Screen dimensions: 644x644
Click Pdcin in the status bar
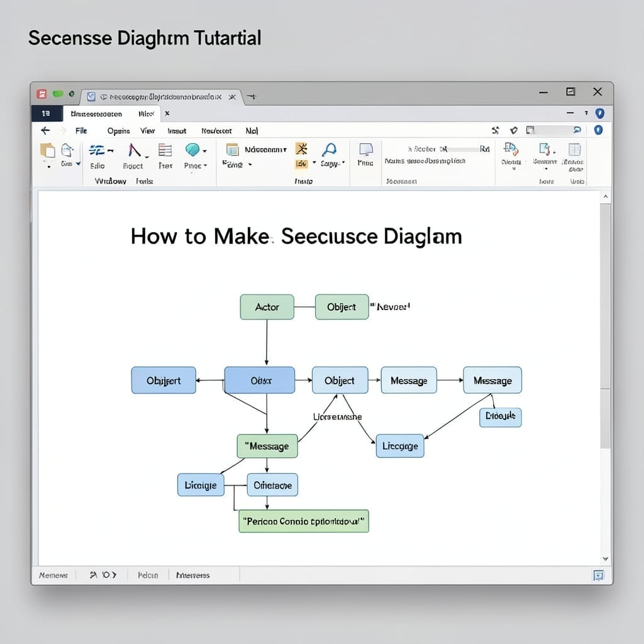(x=148, y=575)
